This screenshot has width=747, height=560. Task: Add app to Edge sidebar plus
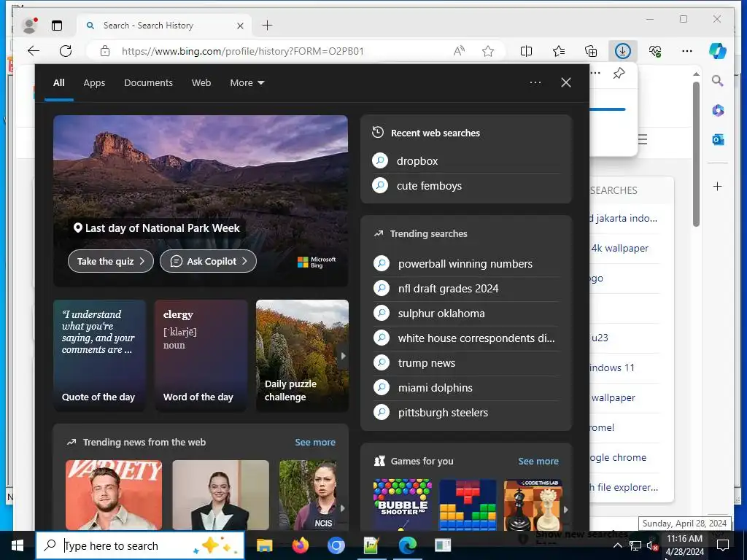(718, 186)
